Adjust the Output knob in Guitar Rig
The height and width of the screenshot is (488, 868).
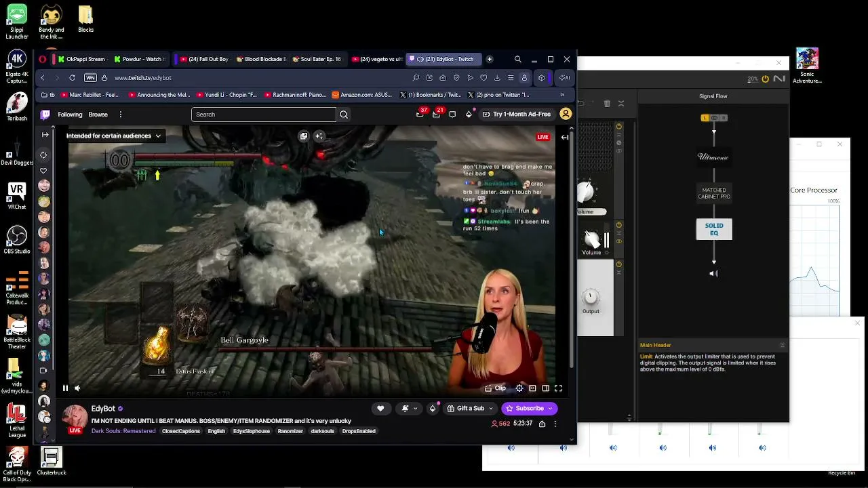[591, 298]
